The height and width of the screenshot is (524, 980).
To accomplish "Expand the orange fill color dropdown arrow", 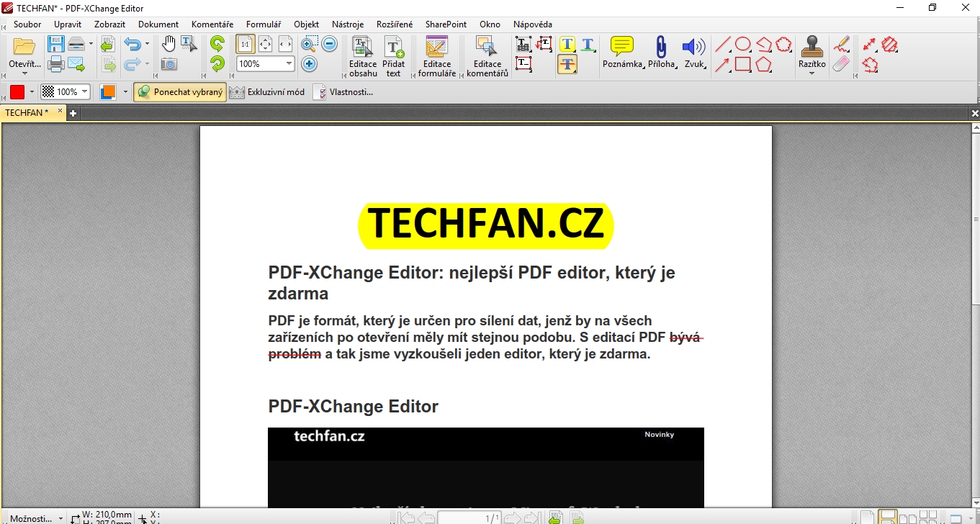I will pyautogui.click(x=125, y=92).
